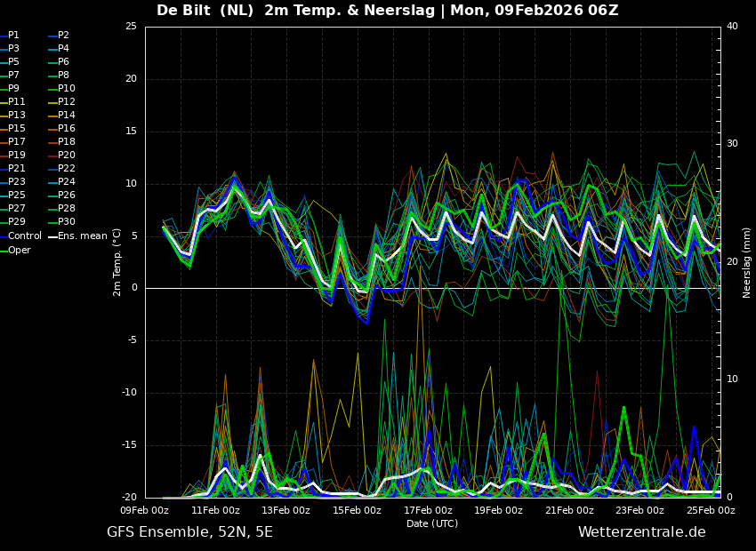Click the 09Feb 00z date axis label
The image size is (756, 551).
click(144, 511)
